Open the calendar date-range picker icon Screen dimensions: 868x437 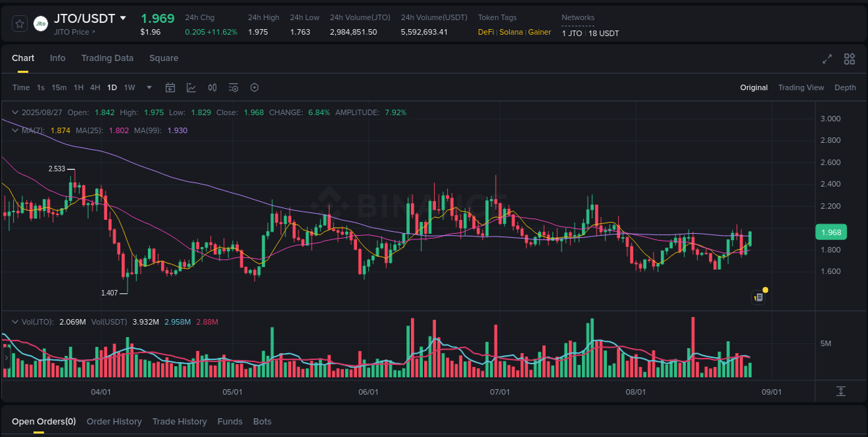[x=170, y=87]
